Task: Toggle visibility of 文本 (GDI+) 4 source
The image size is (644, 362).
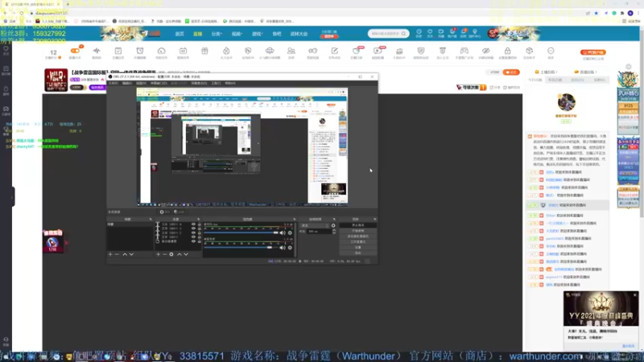Action: click(193, 224)
